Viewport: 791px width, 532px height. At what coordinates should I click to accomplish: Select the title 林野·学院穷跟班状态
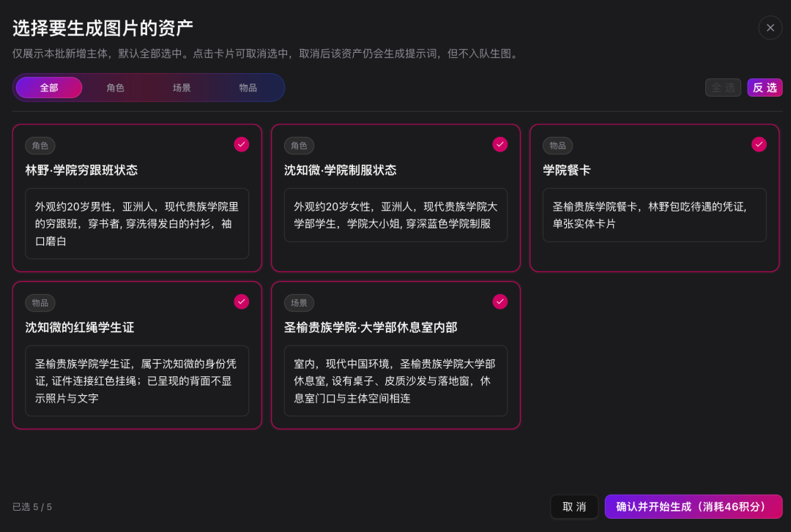pos(81,171)
